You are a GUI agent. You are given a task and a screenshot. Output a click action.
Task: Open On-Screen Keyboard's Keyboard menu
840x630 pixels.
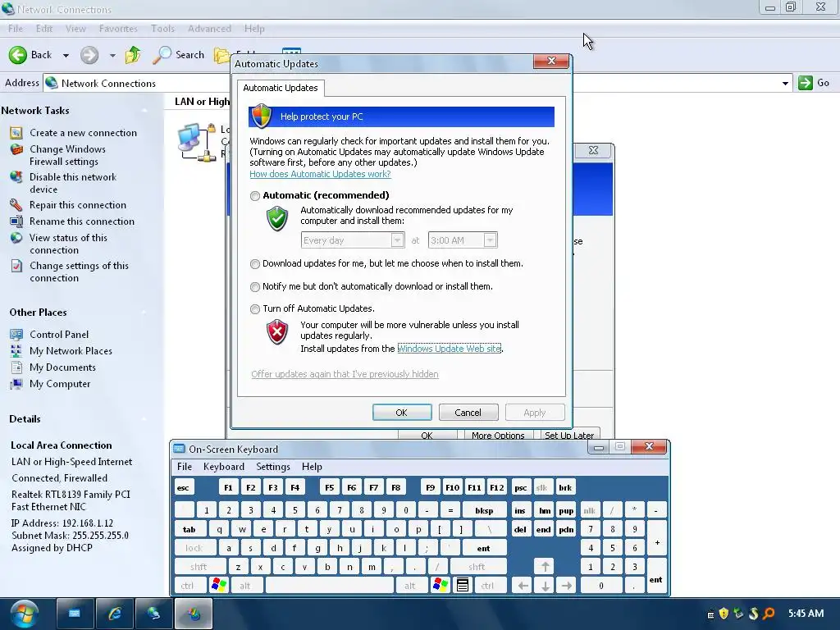223,467
